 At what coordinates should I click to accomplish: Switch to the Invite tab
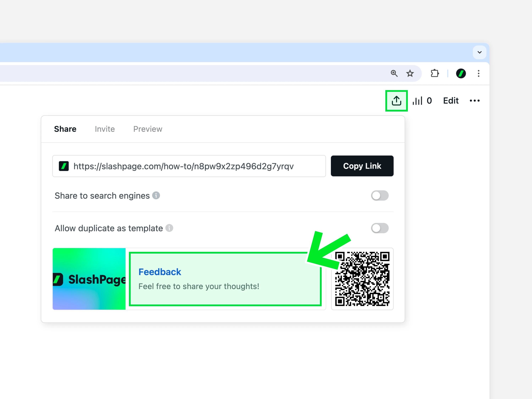tap(105, 129)
